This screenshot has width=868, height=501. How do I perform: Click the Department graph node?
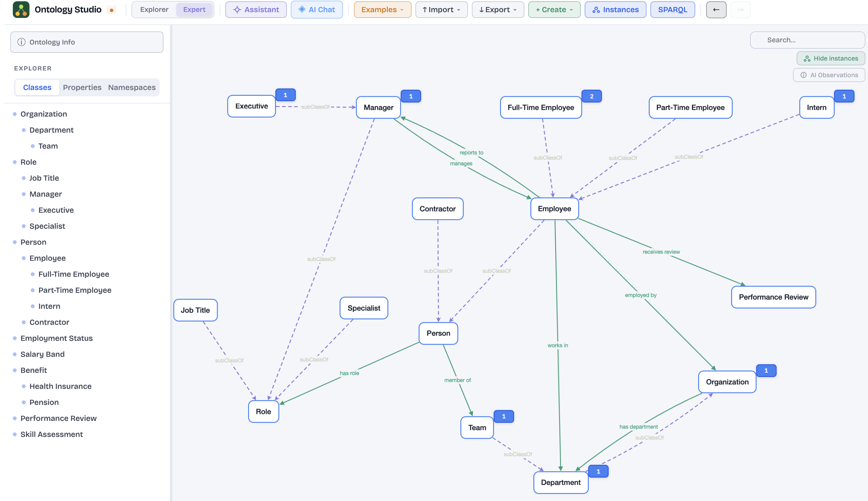pos(561,483)
